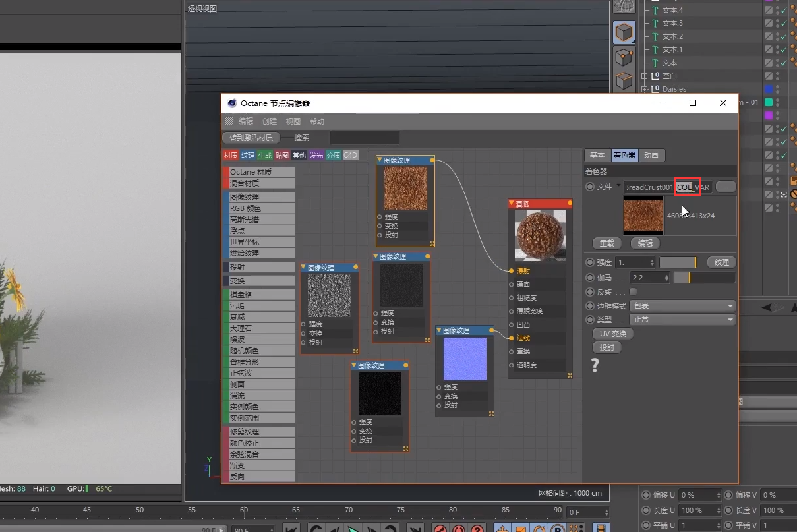Click the Daisies null object icon

click(x=655, y=89)
